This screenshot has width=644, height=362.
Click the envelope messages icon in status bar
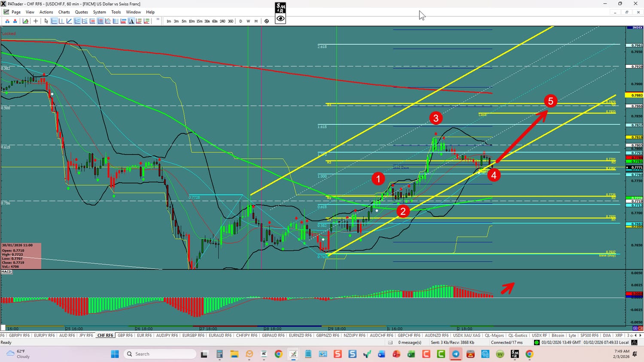point(390,343)
